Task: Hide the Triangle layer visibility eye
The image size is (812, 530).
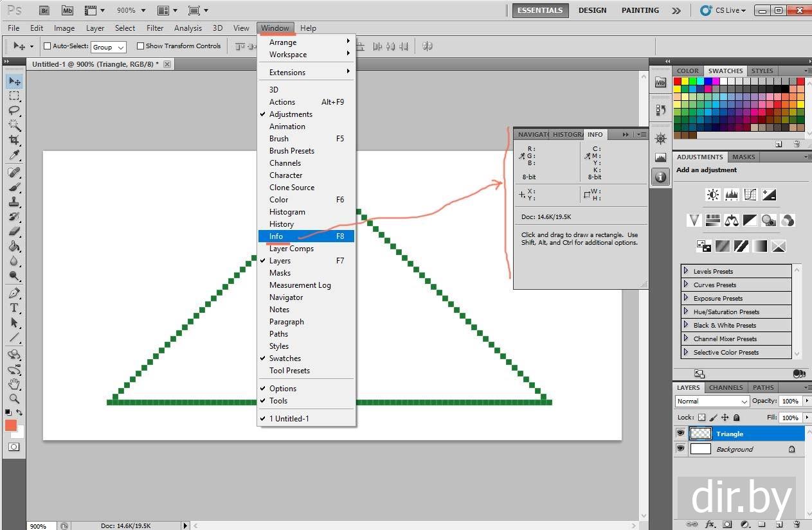Action: tap(680, 434)
